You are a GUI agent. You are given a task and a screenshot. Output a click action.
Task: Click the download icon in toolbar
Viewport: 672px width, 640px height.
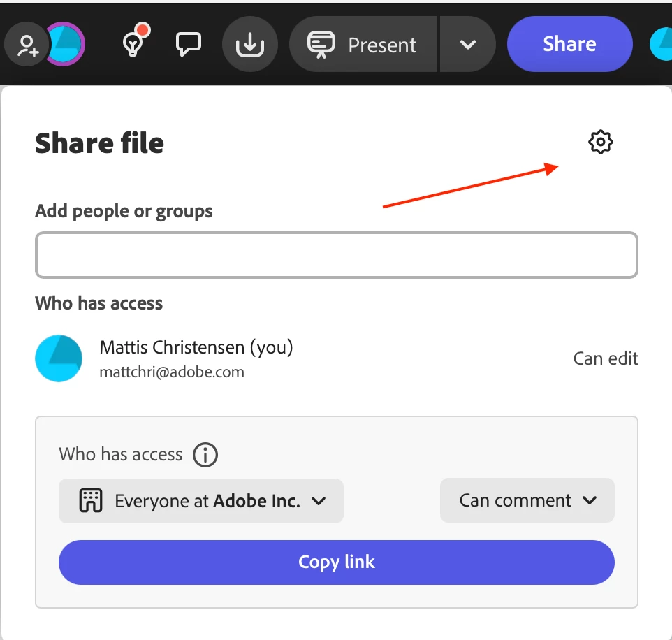click(250, 44)
